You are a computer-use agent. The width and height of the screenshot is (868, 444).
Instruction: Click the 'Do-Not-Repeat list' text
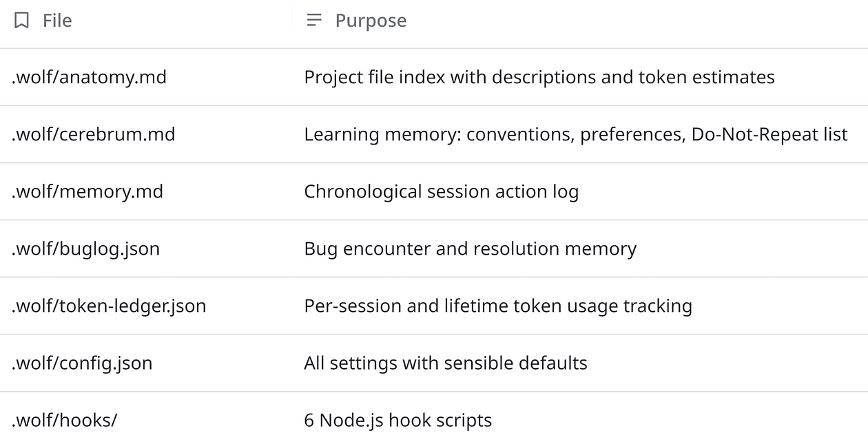pyautogui.click(x=769, y=134)
